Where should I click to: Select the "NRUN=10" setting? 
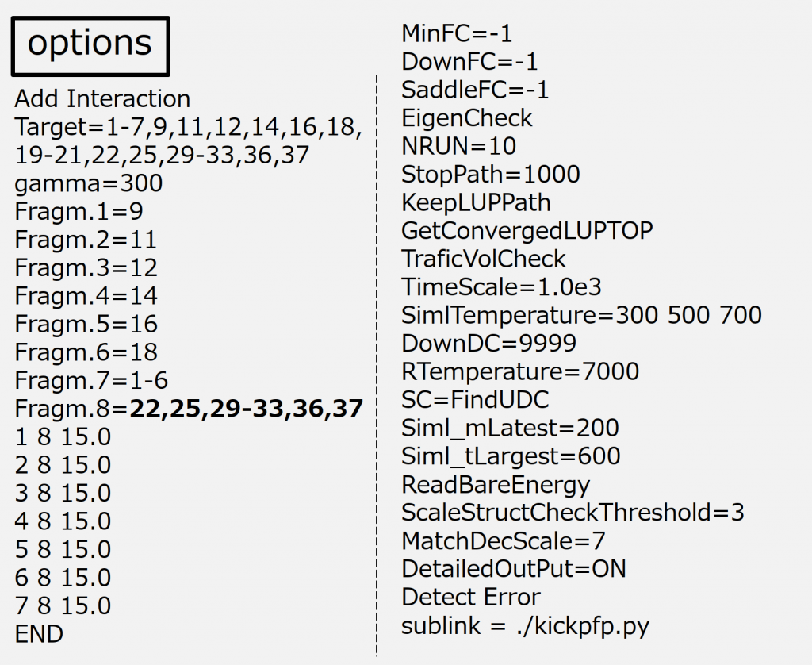click(x=459, y=146)
